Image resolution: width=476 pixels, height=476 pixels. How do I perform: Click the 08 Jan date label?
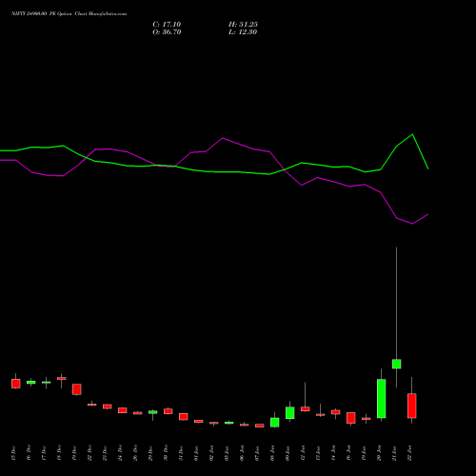pos(272,453)
